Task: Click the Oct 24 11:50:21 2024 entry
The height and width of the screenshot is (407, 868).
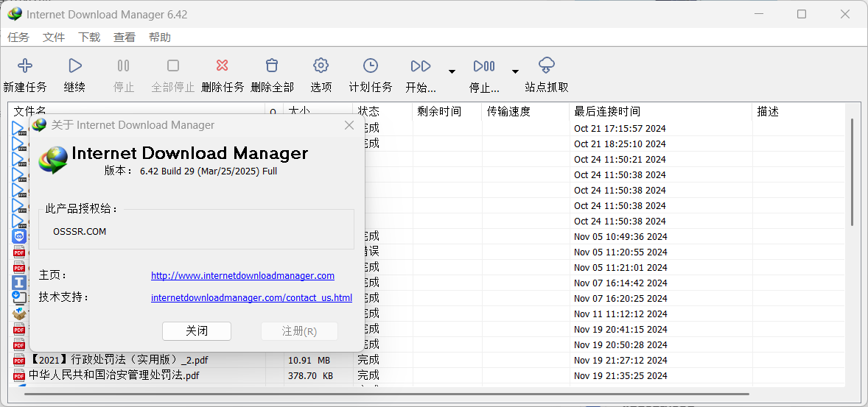Action: (620, 159)
